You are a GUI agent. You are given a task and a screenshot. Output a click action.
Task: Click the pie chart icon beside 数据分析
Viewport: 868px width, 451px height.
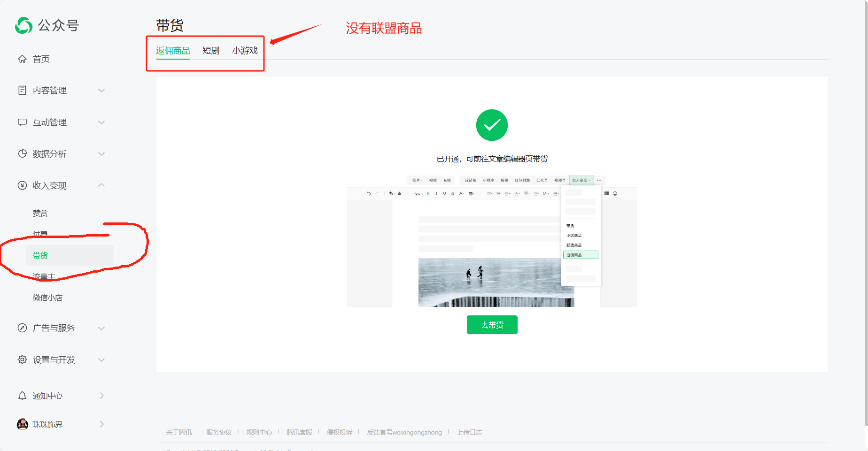click(x=22, y=153)
